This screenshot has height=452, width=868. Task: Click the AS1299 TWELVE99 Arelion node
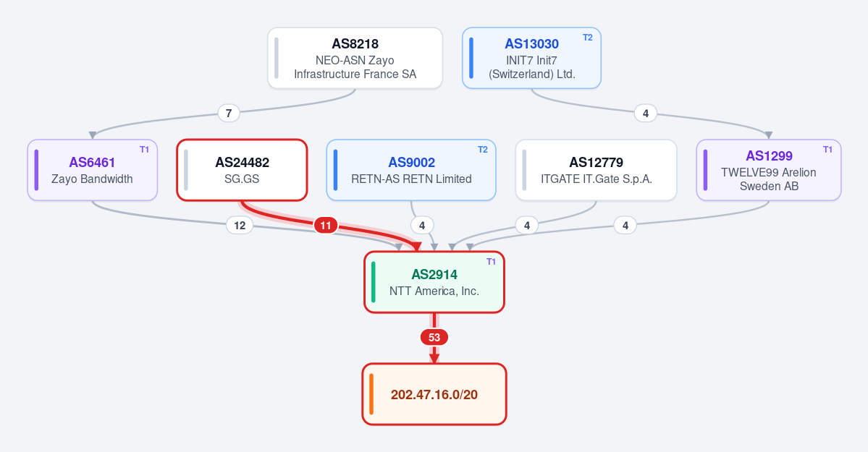(x=769, y=170)
